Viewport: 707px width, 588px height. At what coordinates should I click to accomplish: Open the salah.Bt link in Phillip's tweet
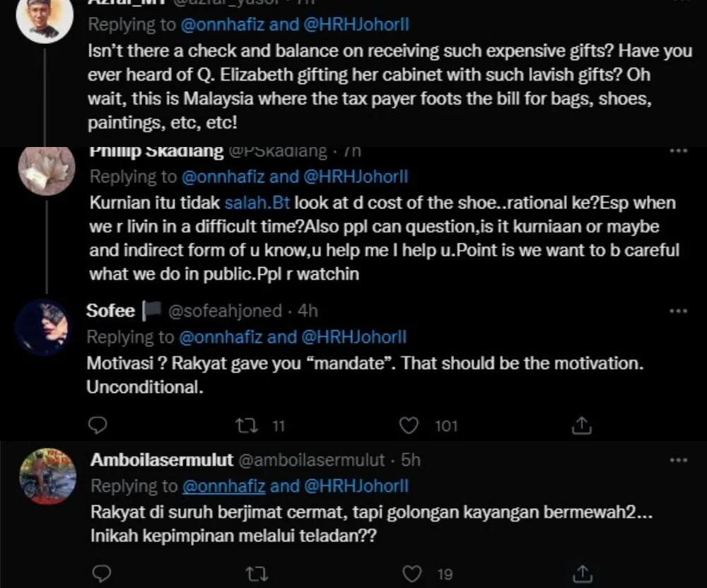[x=257, y=203]
